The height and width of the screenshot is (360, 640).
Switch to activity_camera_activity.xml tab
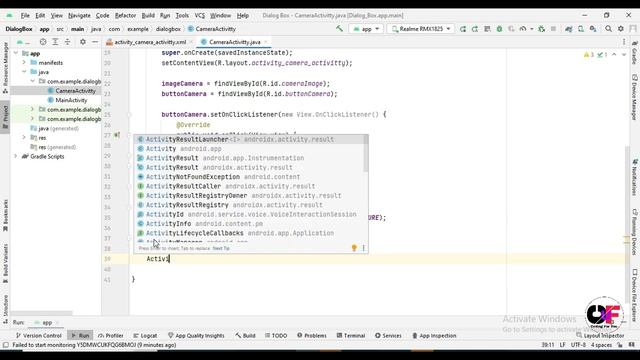150,42
